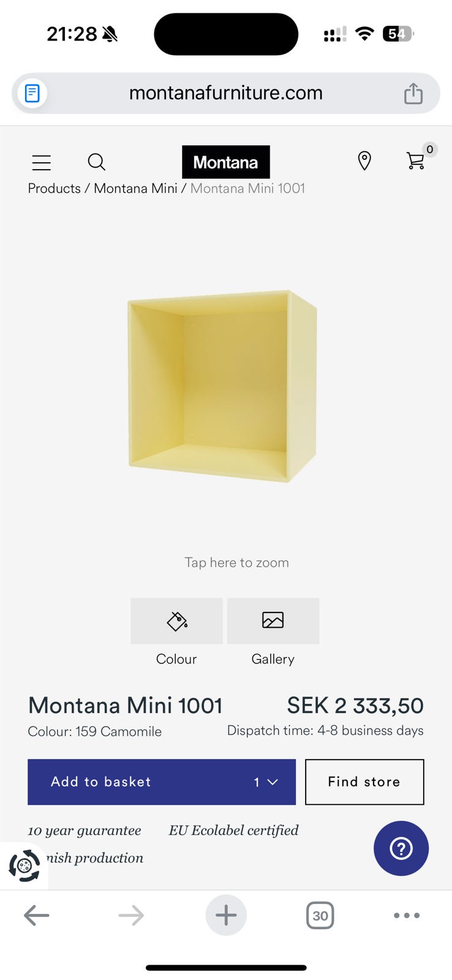Tap the montanafurniture.com address bar
Viewport: 452px width, 980px height.
[225, 93]
